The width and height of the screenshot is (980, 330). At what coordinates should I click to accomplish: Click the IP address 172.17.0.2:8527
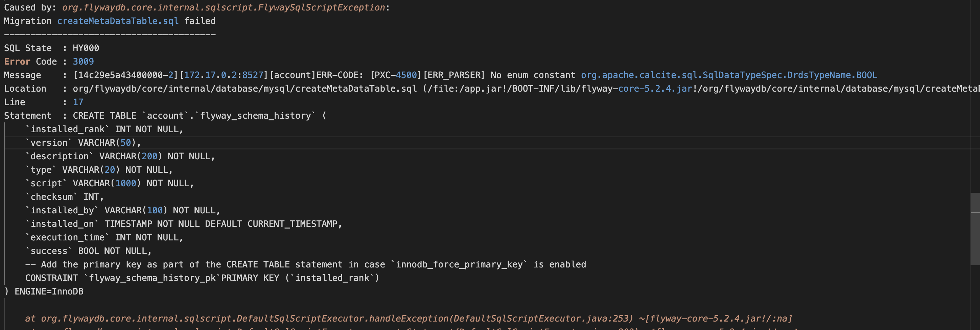[x=224, y=75]
